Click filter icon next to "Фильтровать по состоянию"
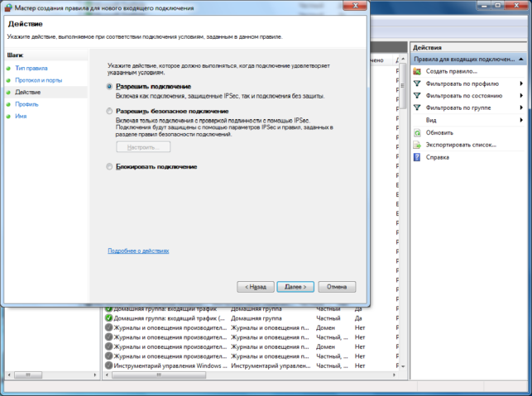 [x=417, y=96]
